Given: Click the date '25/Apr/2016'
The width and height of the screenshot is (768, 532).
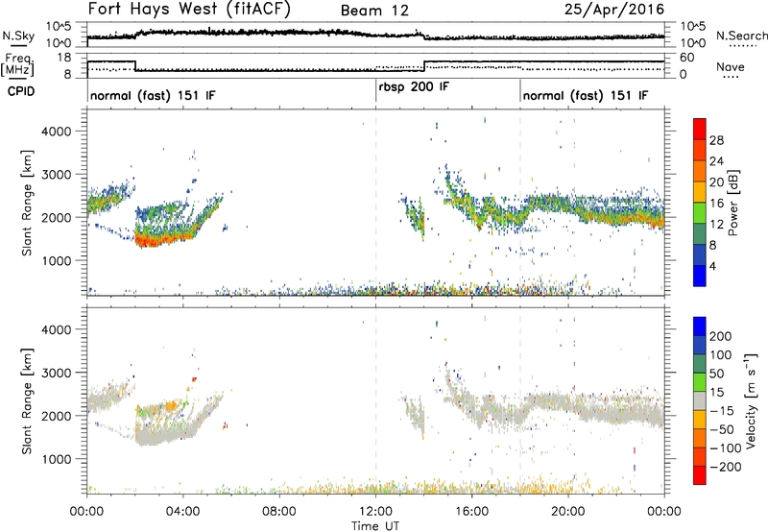Looking at the screenshot, I should point(614,10).
